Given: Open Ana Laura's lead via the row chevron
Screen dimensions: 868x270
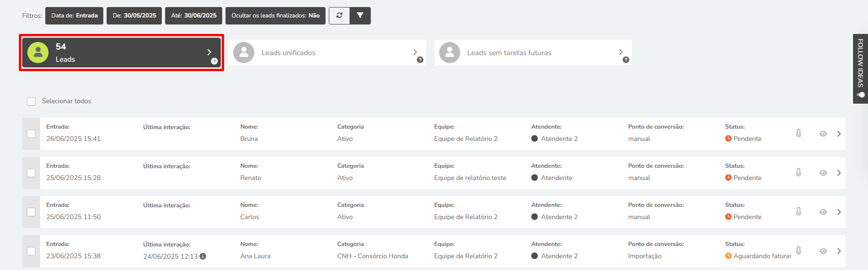Looking at the screenshot, I should click(x=839, y=251).
